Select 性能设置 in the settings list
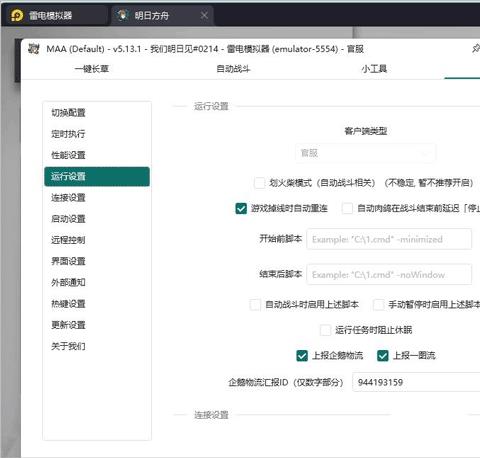 pyautogui.click(x=97, y=155)
